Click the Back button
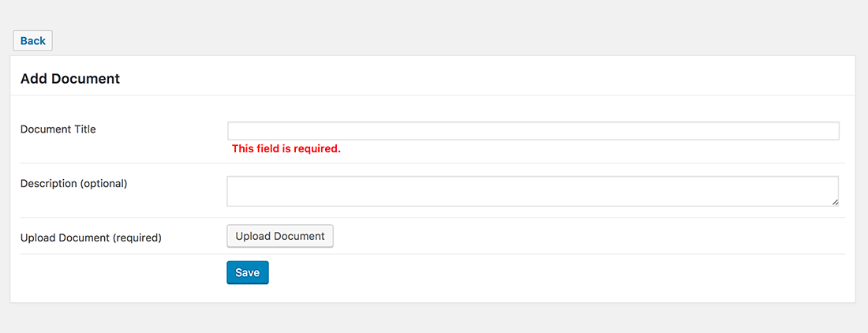The height and width of the screenshot is (333, 868). point(33,41)
